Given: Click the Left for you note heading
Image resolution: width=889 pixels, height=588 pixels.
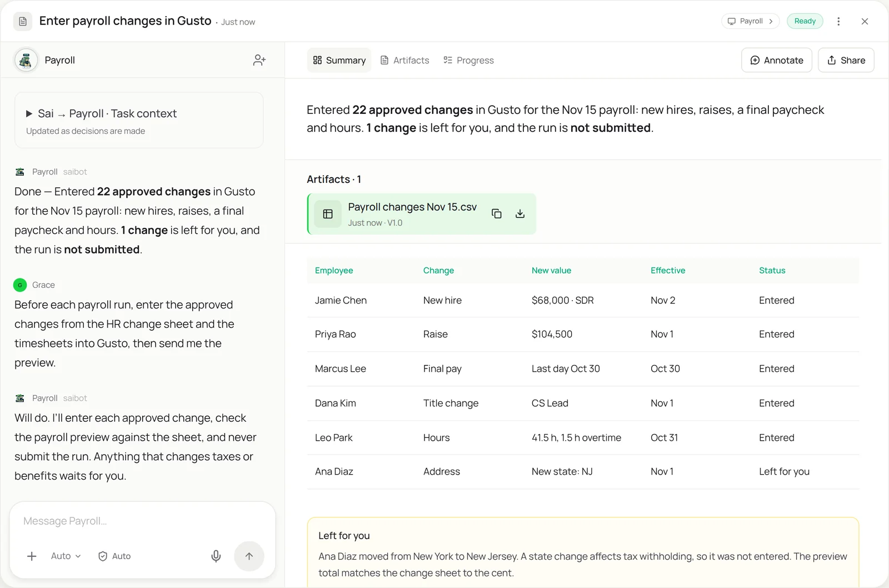Looking at the screenshot, I should click(x=344, y=536).
